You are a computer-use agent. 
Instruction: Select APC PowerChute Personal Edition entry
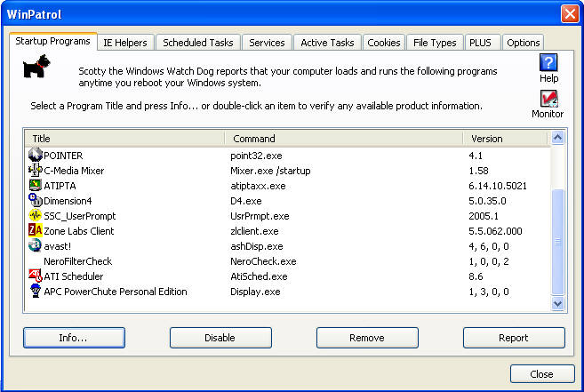[116, 292]
